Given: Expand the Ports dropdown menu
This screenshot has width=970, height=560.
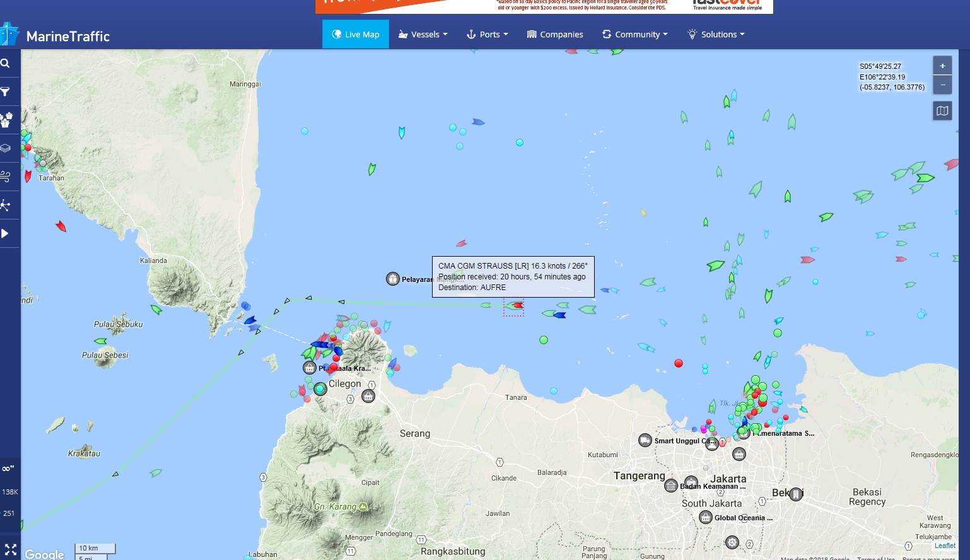Looking at the screenshot, I should click(487, 34).
